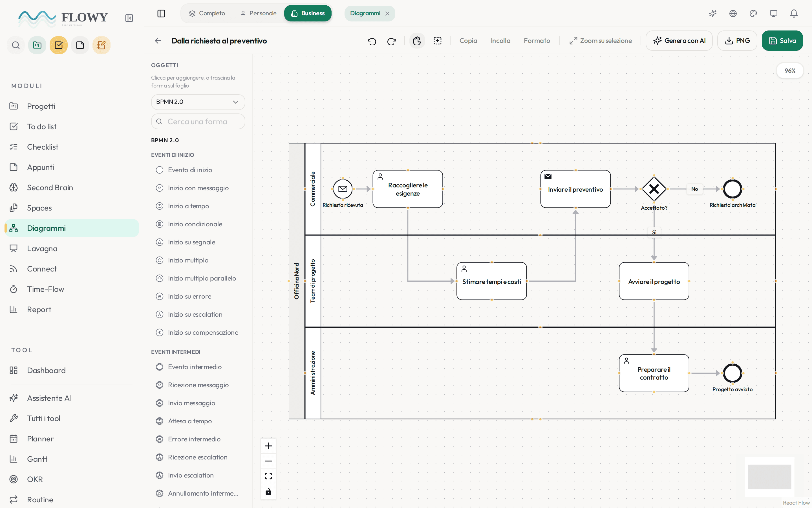Select the Business mode tab
The width and height of the screenshot is (812, 508).
point(308,14)
